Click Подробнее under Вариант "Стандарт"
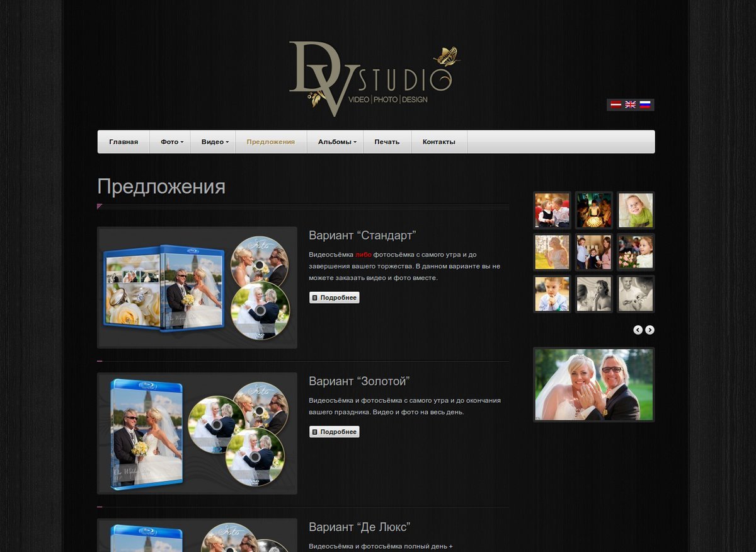Screen dimensions: 756x552 [334, 297]
